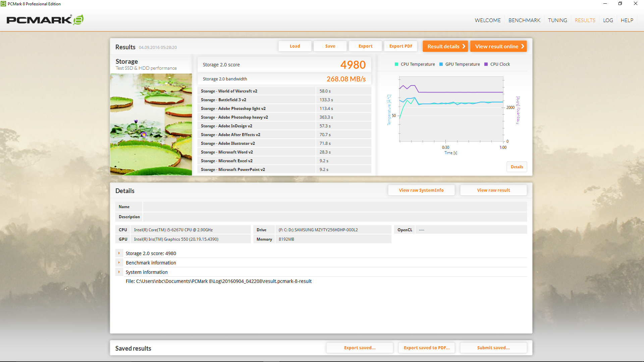Viewport: 644px width, 362px height.
Task: Click the Export PDF button
Action: pyautogui.click(x=400, y=46)
